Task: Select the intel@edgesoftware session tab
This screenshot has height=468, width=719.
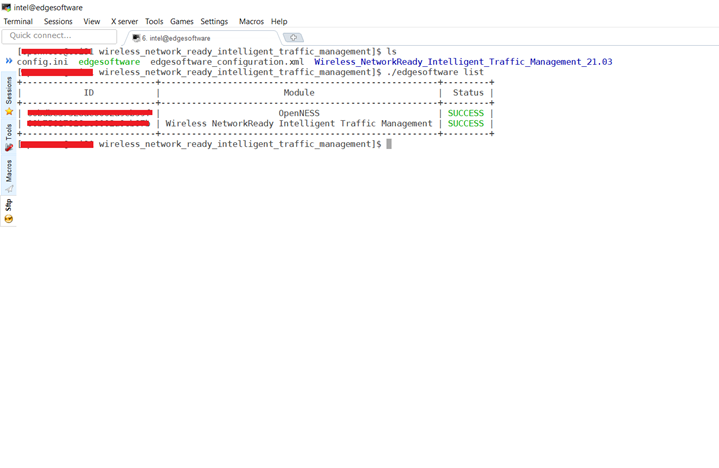Action: [202, 38]
